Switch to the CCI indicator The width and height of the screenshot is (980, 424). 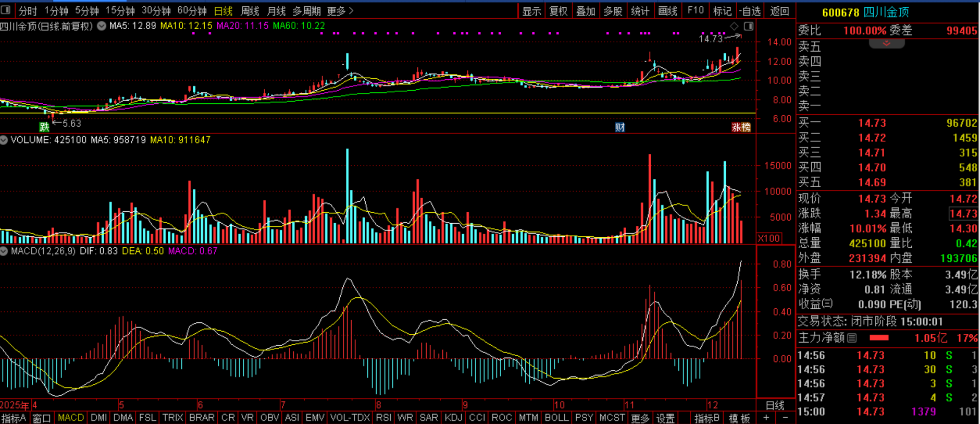[477, 418]
